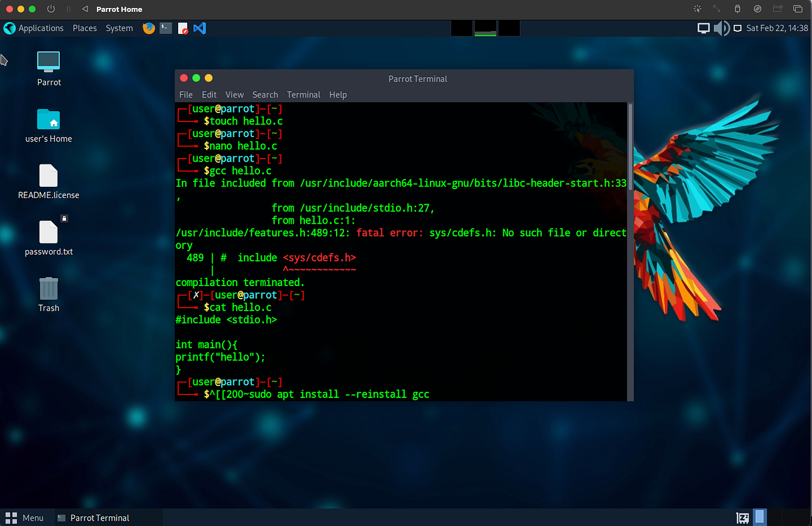Open the Search menu in the terminal window

coord(265,95)
